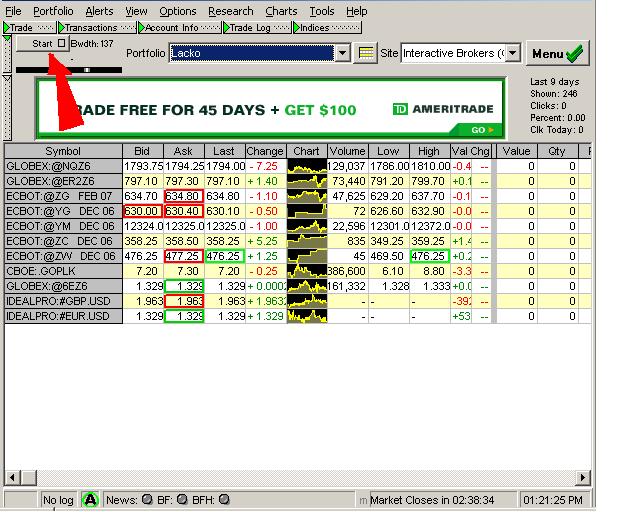Open the Indices toolbar section
Screen dimensions: 640x512
click(x=315, y=28)
